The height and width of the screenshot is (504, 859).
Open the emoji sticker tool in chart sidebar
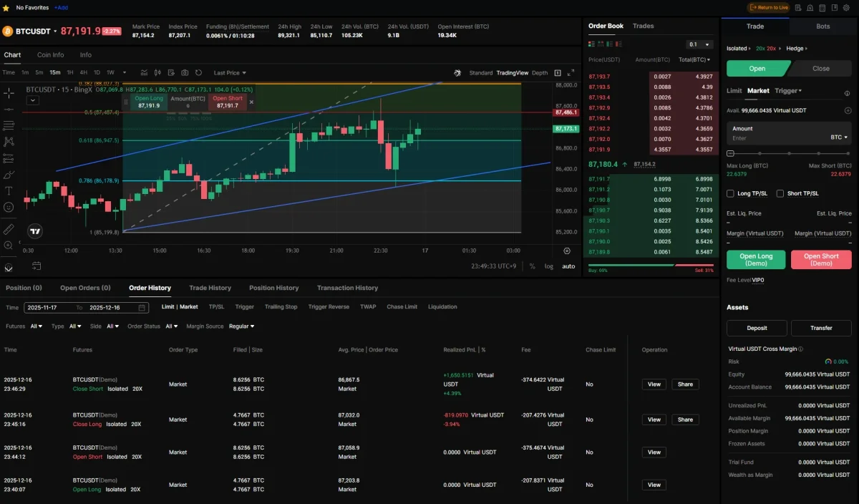pos(9,207)
